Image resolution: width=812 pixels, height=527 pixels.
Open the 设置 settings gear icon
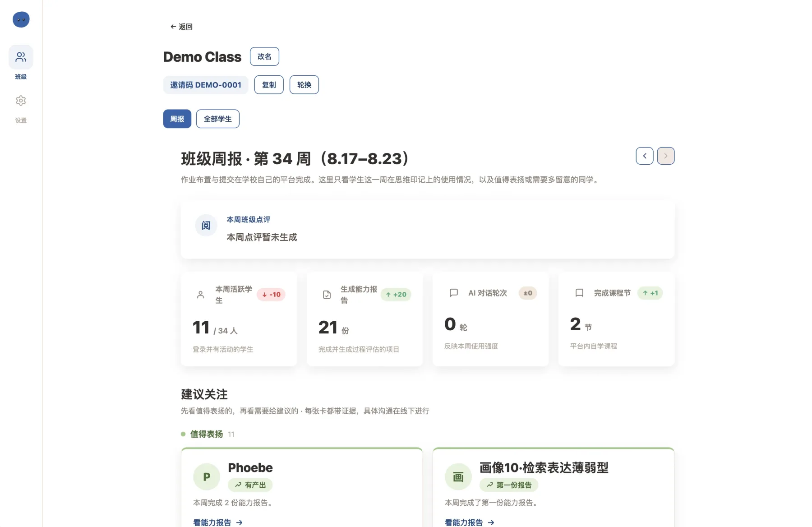coord(21,101)
